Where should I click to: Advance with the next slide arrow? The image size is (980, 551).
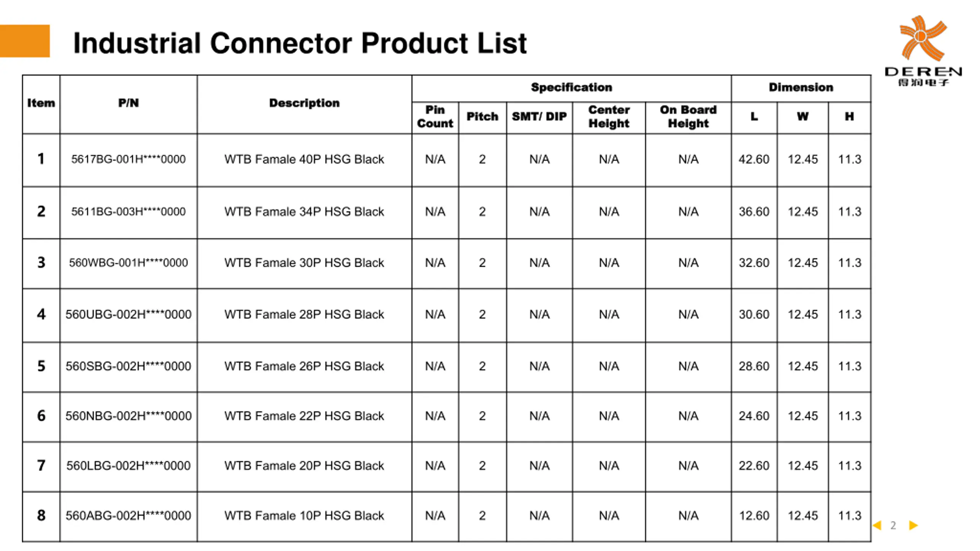[x=913, y=525]
